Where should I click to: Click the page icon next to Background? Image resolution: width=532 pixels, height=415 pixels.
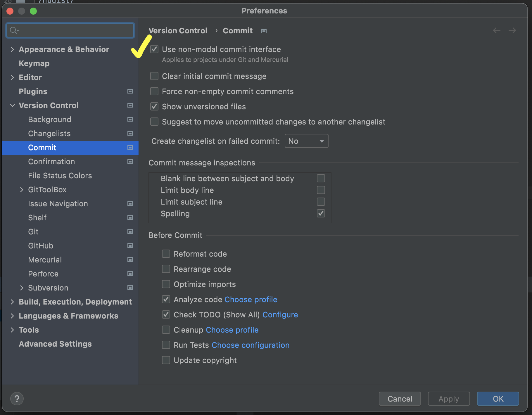pyautogui.click(x=130, y=119)
